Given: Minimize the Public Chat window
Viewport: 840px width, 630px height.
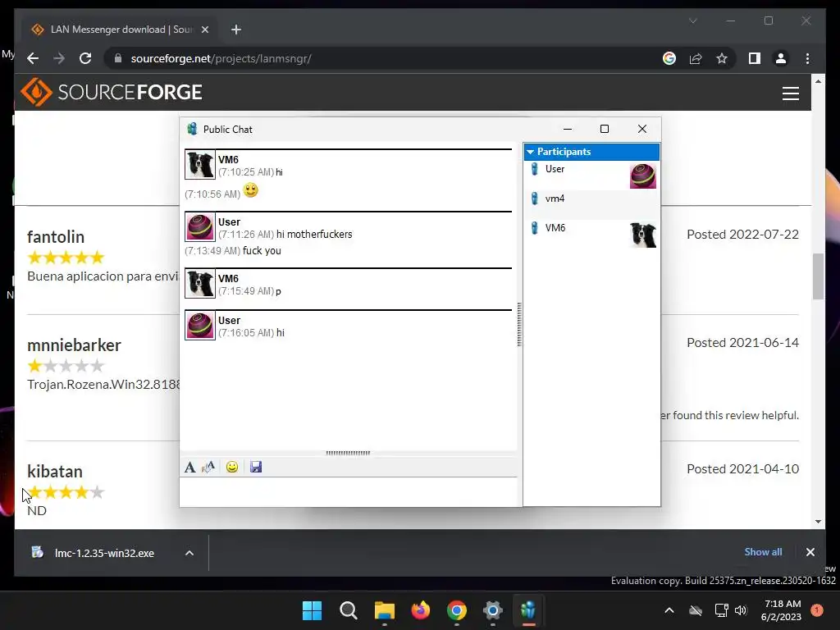Looking at the screenshot, I should 568,129.
